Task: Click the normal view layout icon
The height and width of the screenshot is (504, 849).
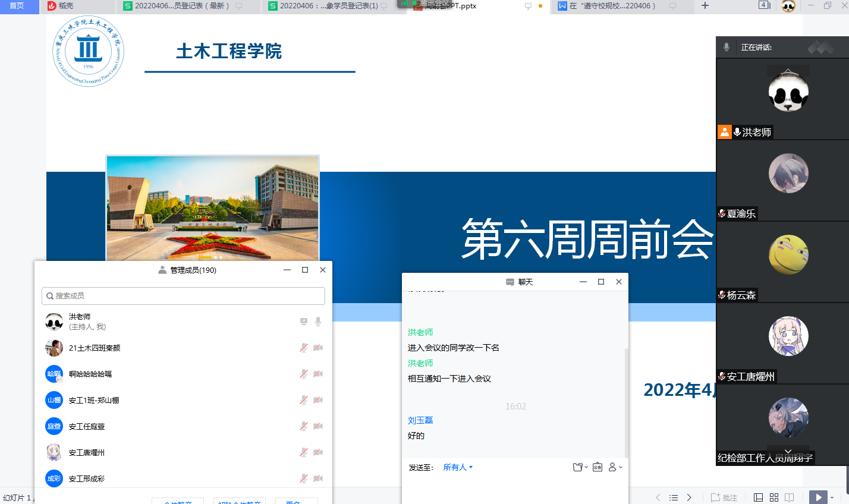Action: click(x=758, y=497)
